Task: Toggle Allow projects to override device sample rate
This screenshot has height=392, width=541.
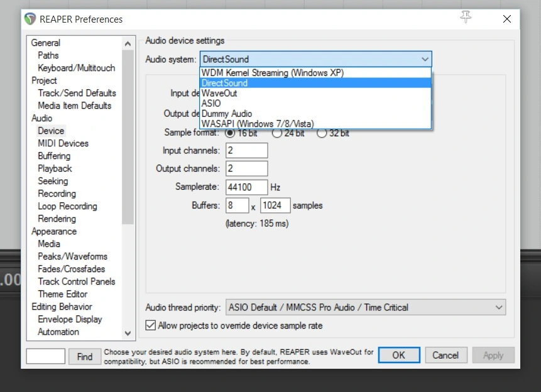Action: coord(150,325)
